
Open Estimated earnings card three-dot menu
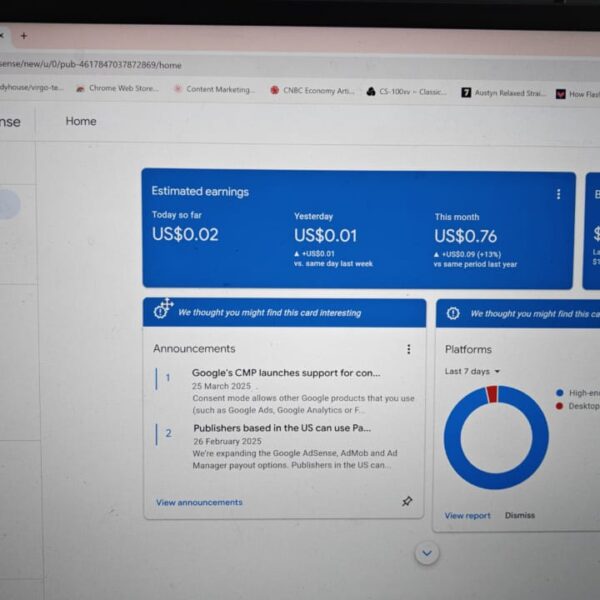point(558,194)
